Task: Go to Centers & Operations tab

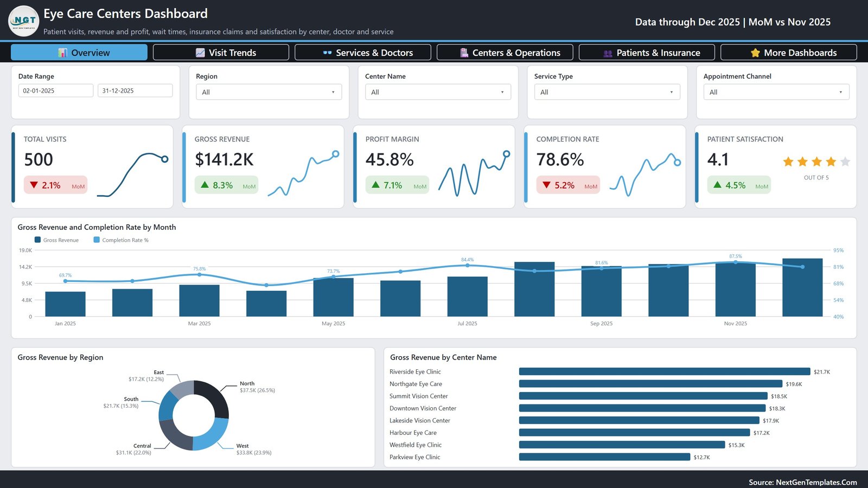Action: (505, 53)
